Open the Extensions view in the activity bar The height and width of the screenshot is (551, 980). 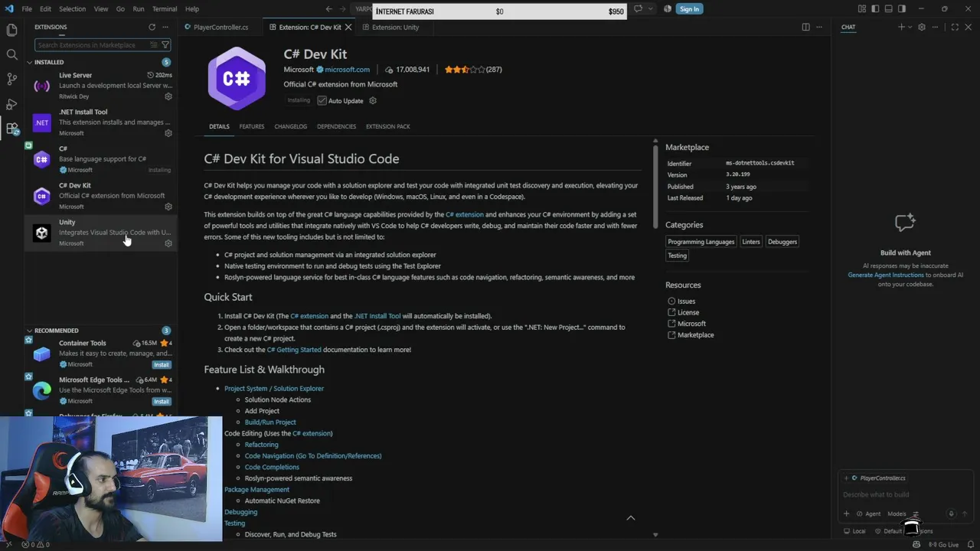click(x=11, y=129)
